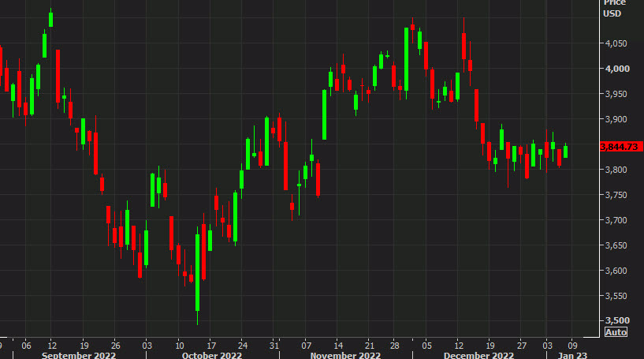The image size is (644, 359).
Task: Click the Price USD axis title
Action: pos(613,9)
